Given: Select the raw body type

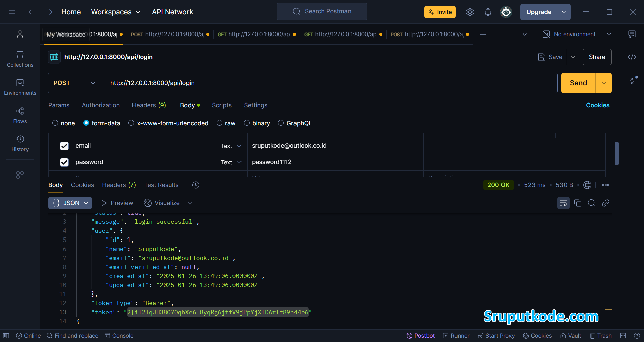Looking at the screenshot, I should [226, 123].
